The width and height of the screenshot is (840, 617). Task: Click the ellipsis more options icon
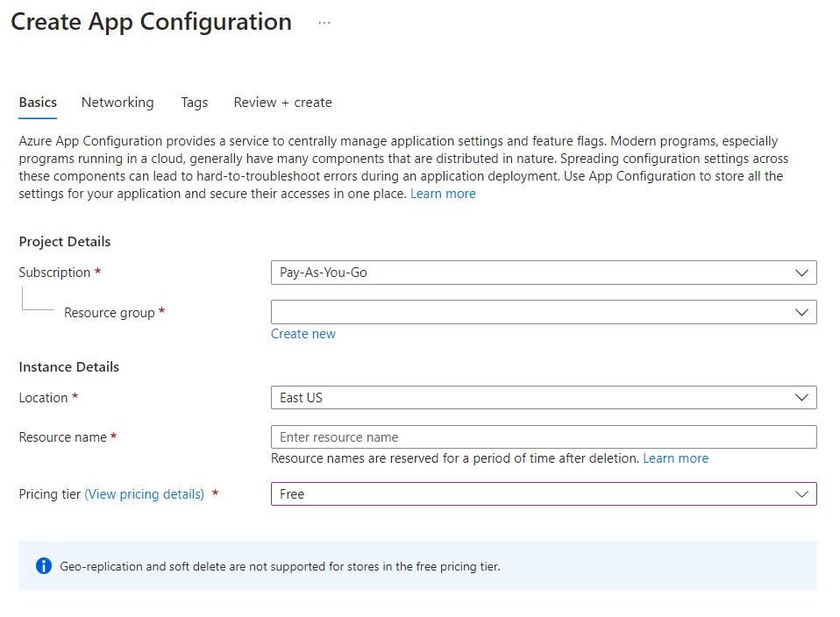[324, 24]
